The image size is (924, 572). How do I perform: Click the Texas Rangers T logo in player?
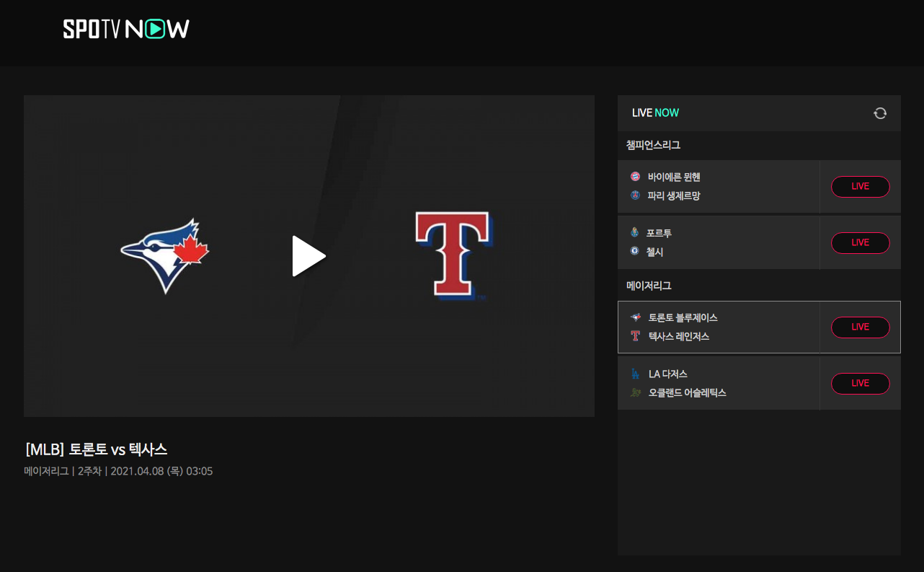[x=453, y=255]
